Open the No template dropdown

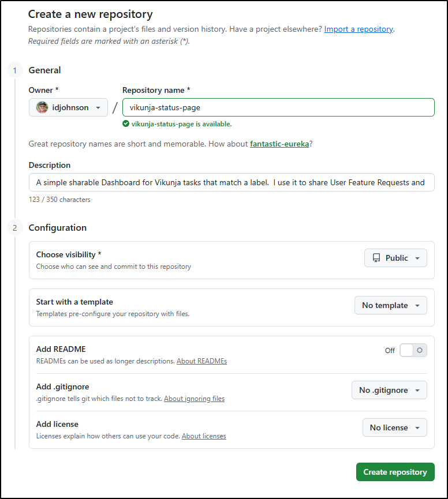click(x=390, y=305)
